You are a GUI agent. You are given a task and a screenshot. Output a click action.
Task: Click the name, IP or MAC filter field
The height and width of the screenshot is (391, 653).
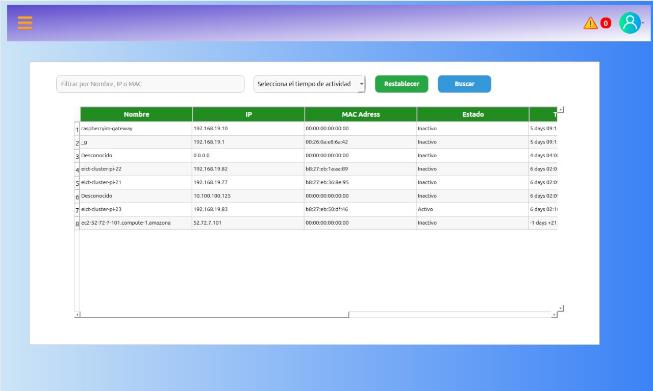point(150,84)
